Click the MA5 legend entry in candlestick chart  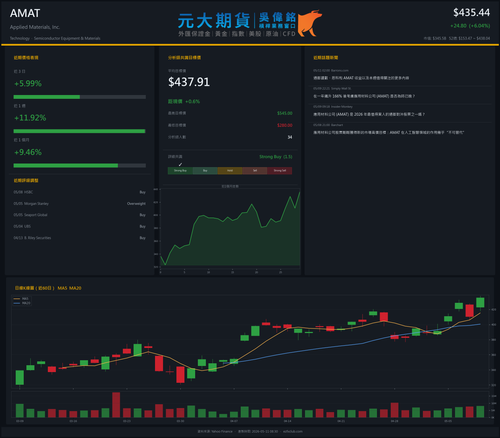coord(22,299)
